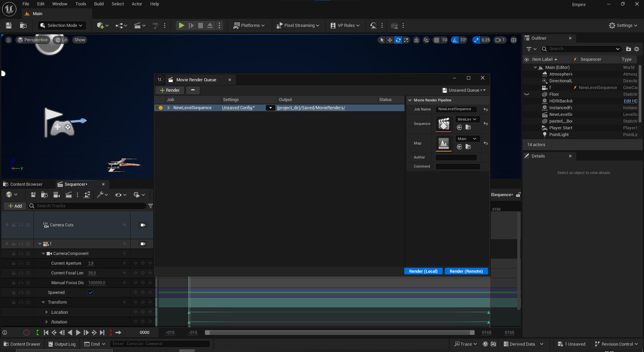Open the render movie clapperboard icon in Sequencer toolbar
Screen dimensions: 644x352
coord(68,195)
